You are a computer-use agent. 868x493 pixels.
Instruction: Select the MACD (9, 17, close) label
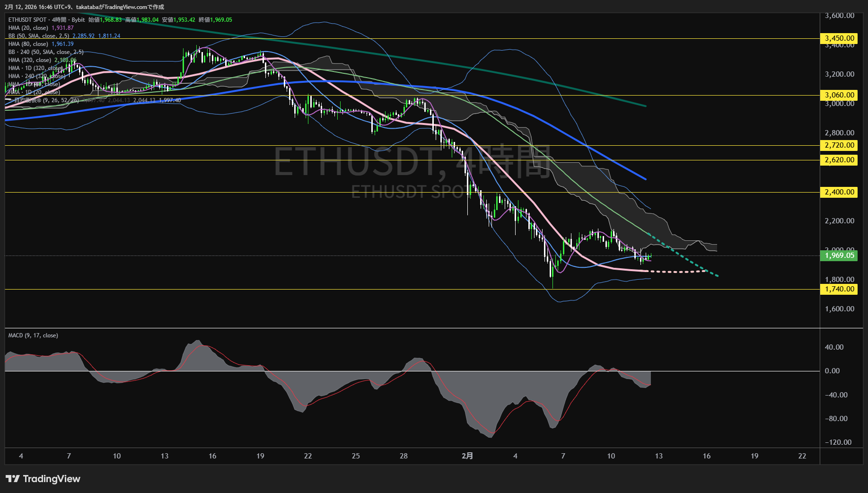pos(33,335)
